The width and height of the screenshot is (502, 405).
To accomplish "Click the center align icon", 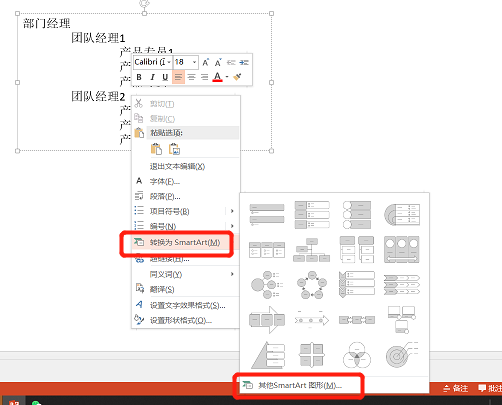I will pyautogui.click(x=191, y=77).
